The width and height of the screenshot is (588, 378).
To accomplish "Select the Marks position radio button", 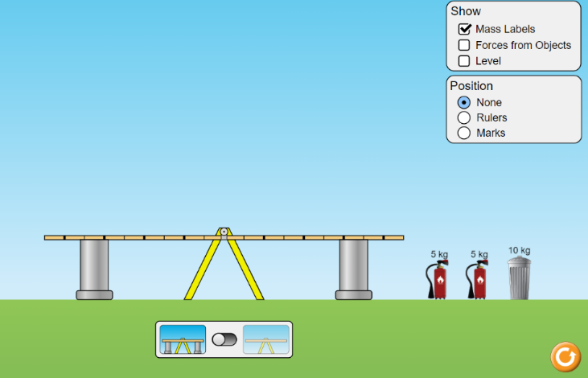I will coord(464,133).
